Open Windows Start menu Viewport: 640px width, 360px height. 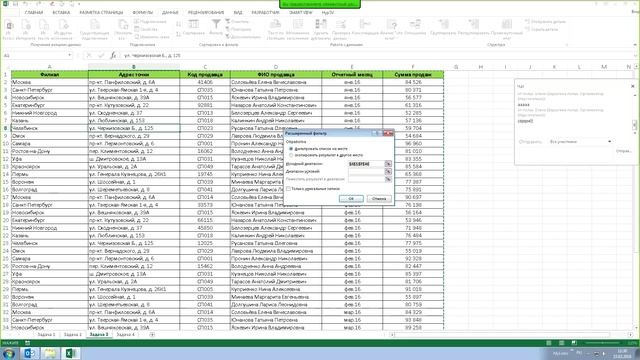(x=8, y=353)
